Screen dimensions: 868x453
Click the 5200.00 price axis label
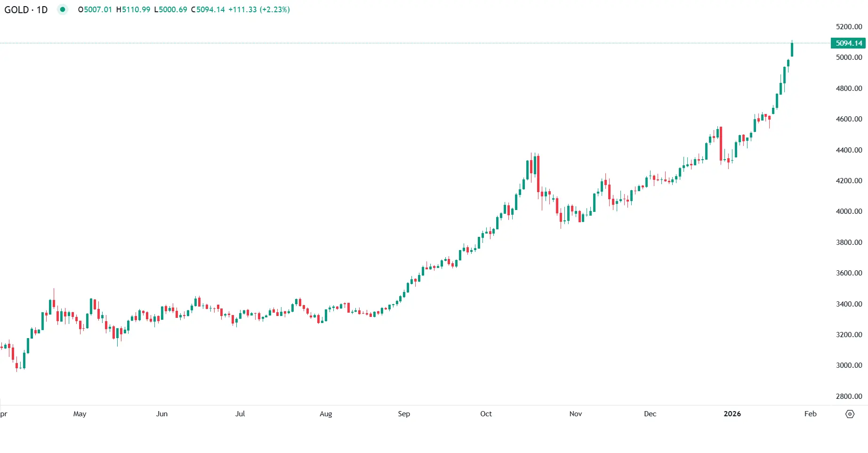[x=849, y=27]
